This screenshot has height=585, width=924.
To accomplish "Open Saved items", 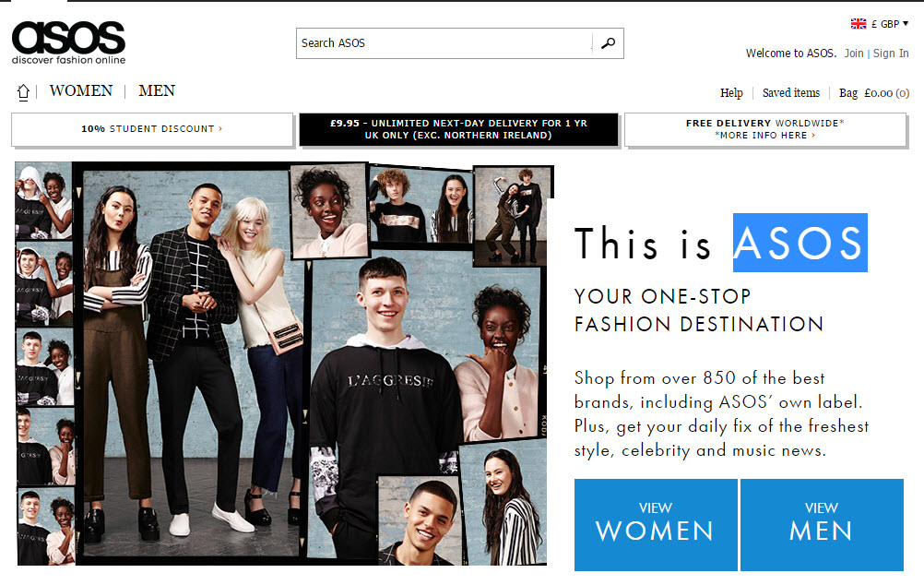I will pos(791,92).
